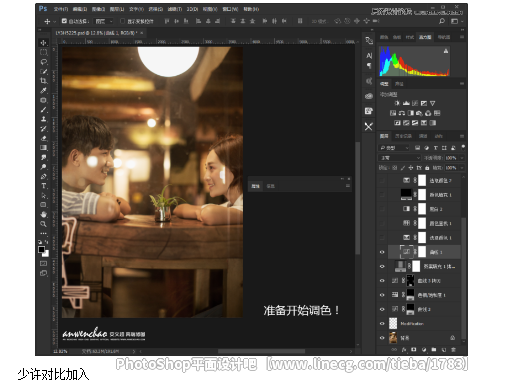Screen dimensions: 524x383
Task: Create a new group folder in Layers
Action: click(434, 350)
